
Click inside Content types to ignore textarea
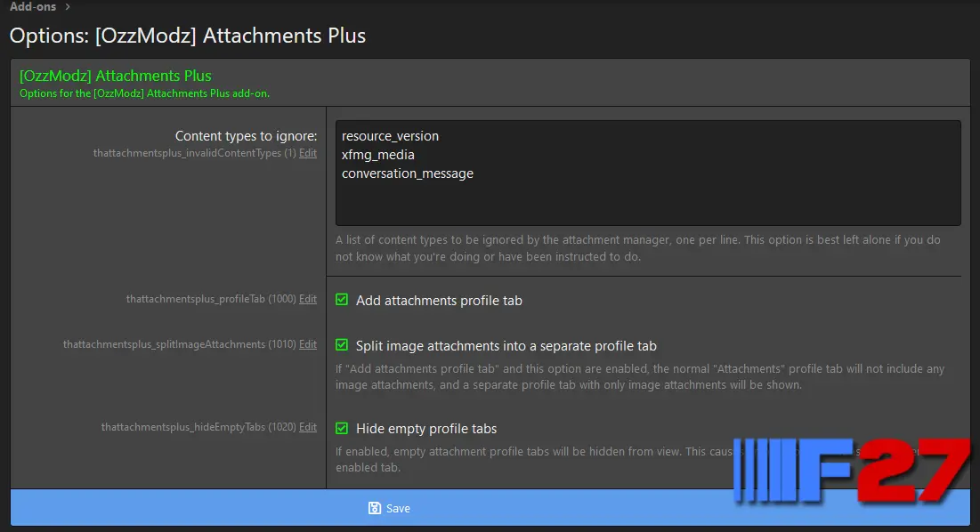(648, 173)
